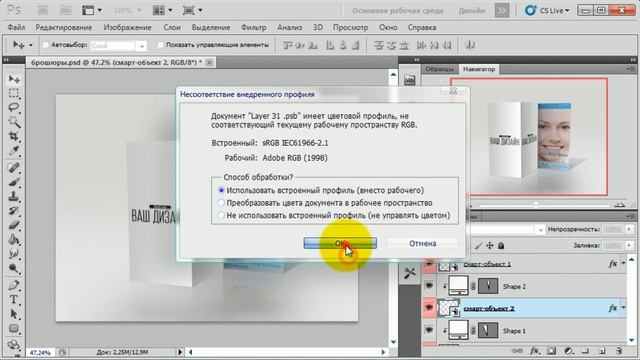The height and width of the screenshot is (360, 640).
Task: Hide the смарт-объект 1 layer
Action: (x=429, y=264)
